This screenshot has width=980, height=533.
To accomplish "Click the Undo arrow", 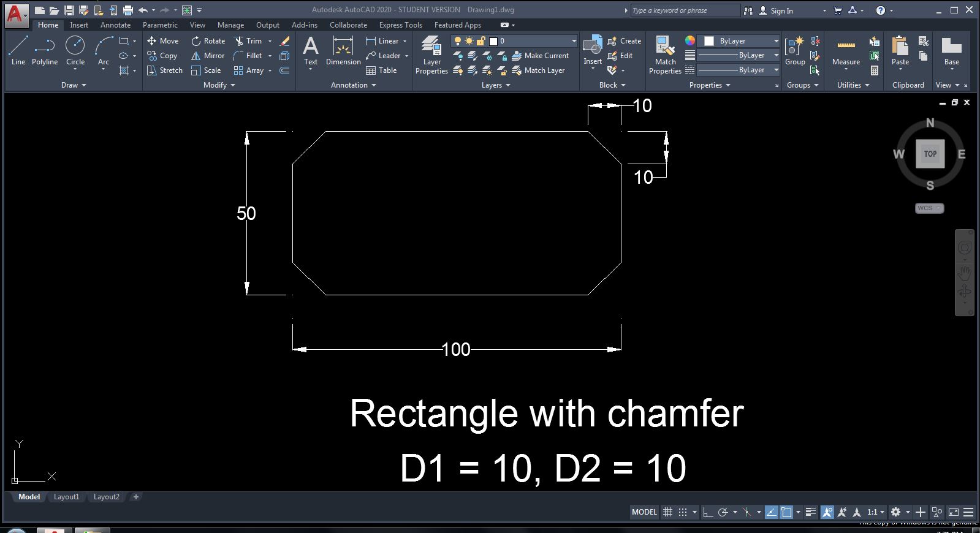I will pos(143,10).
